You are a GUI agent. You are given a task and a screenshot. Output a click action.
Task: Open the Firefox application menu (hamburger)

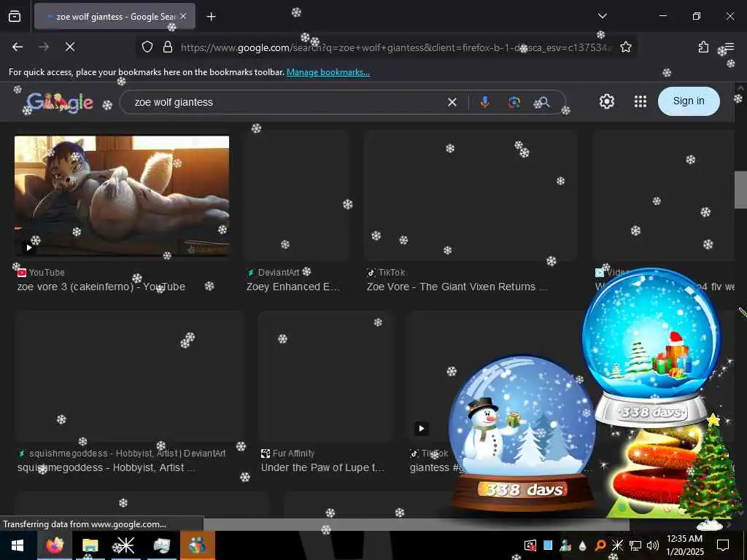point(729,47)
